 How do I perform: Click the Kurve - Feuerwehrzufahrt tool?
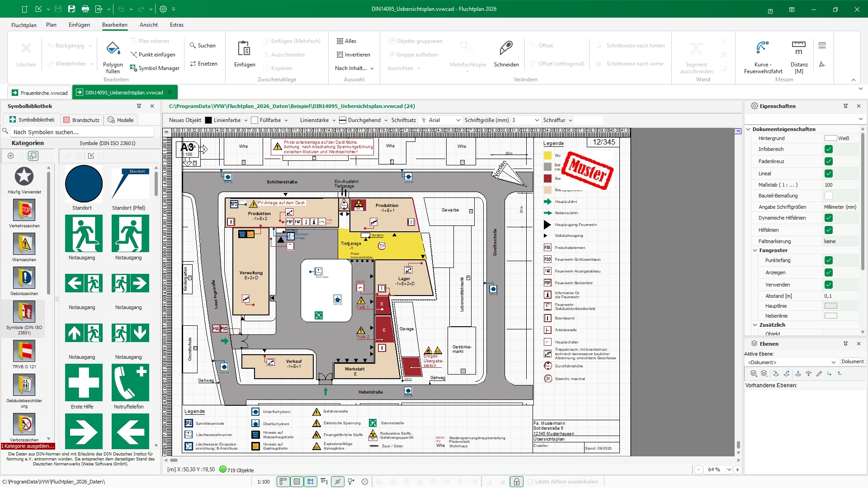pyautogui.click(x=763, y=48)
